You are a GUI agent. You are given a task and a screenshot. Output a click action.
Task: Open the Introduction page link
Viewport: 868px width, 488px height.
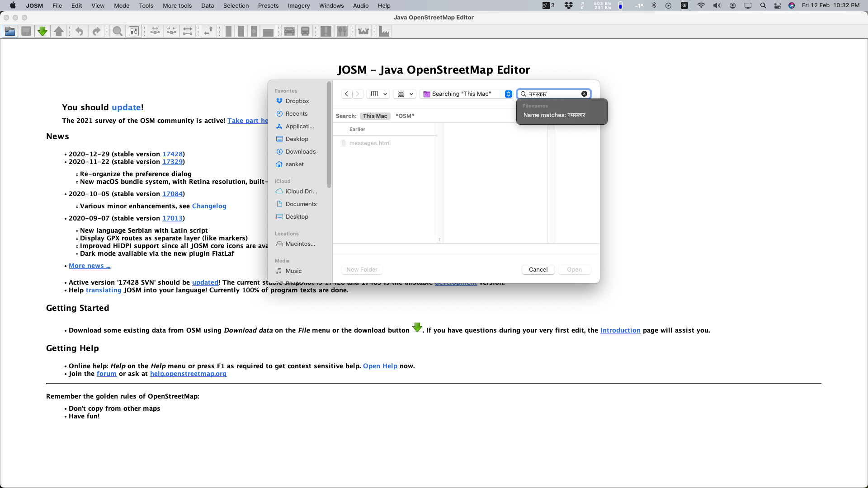click(620, 330)
